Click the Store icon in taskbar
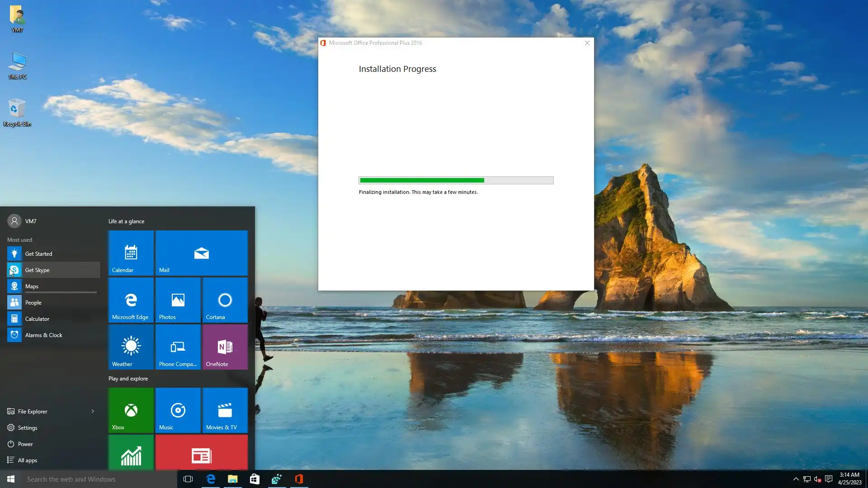This screenshot has height=488, width=868. (x=255, y=479)
